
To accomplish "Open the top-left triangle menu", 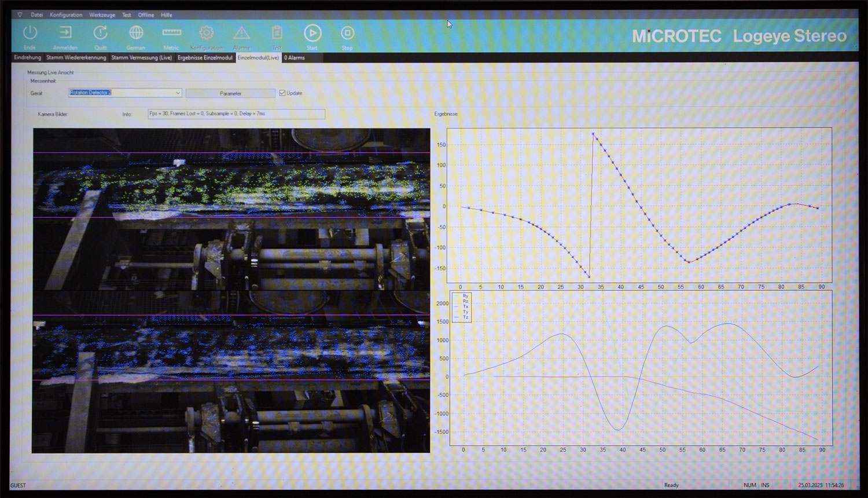I will [20, 15].
